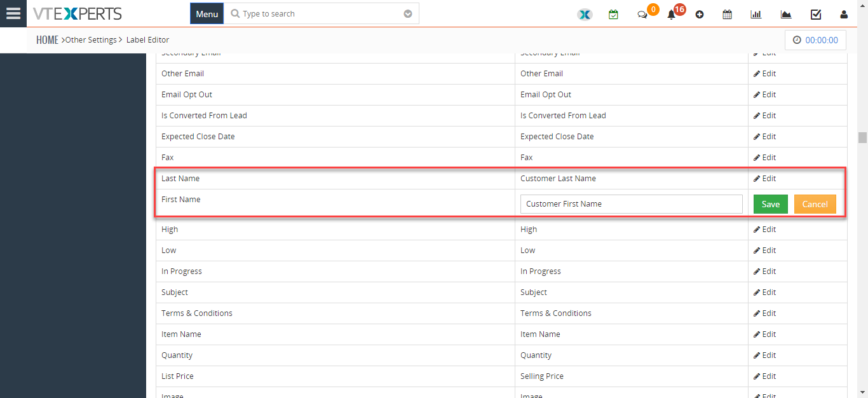Click the quick create plus icon
The width and height of the screenshot is (868, 398).
[x=700, y=15]
